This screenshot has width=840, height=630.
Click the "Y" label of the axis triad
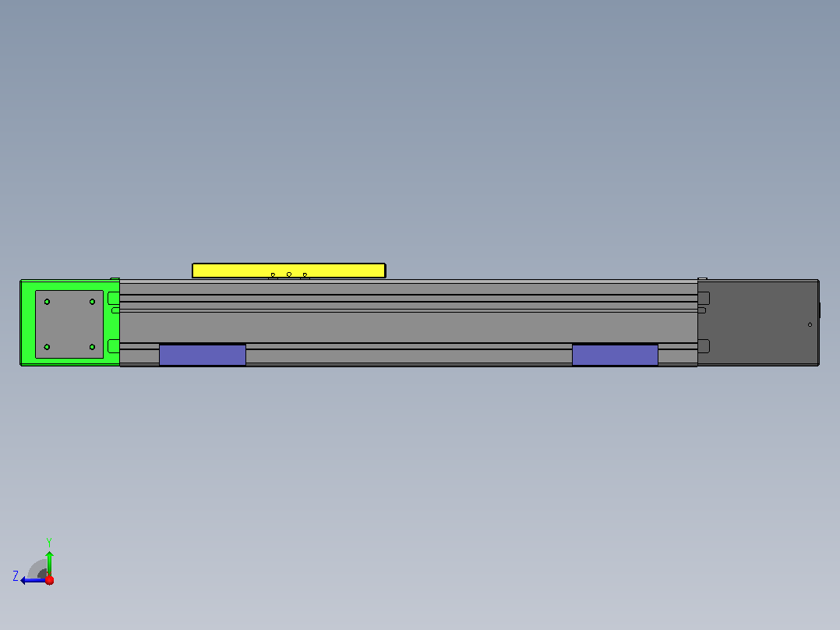[x=49, y=542]
